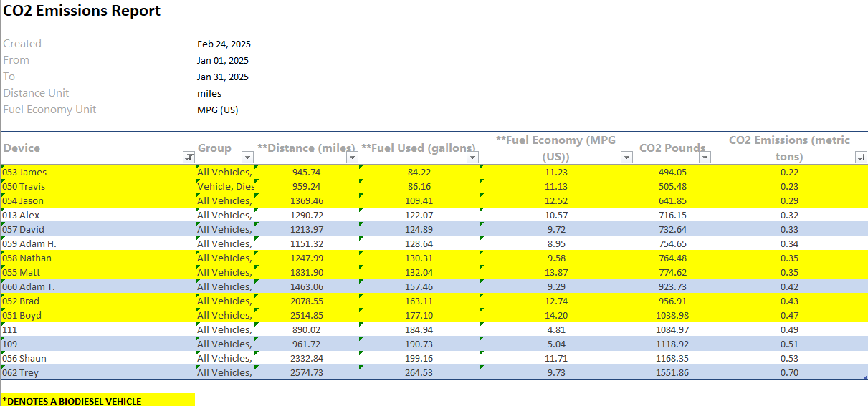Image resolution: width=868 pixels, height=406 pixels.
Task: Select the device cell '109'
Action: click(x=98, y=344)
